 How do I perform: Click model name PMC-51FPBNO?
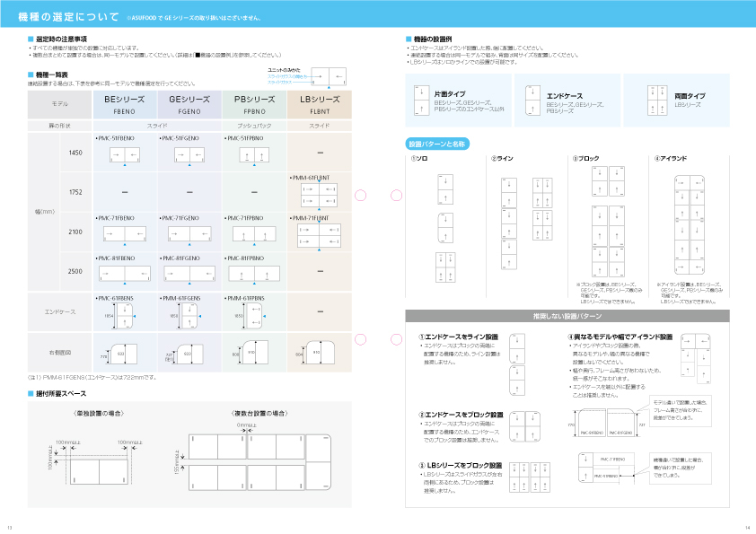tap(245, 138)
